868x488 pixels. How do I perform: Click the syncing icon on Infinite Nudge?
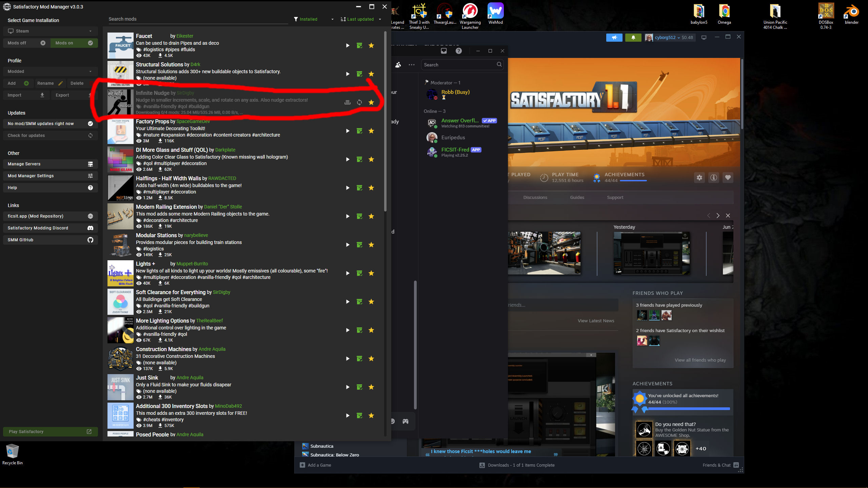(359, 102)
